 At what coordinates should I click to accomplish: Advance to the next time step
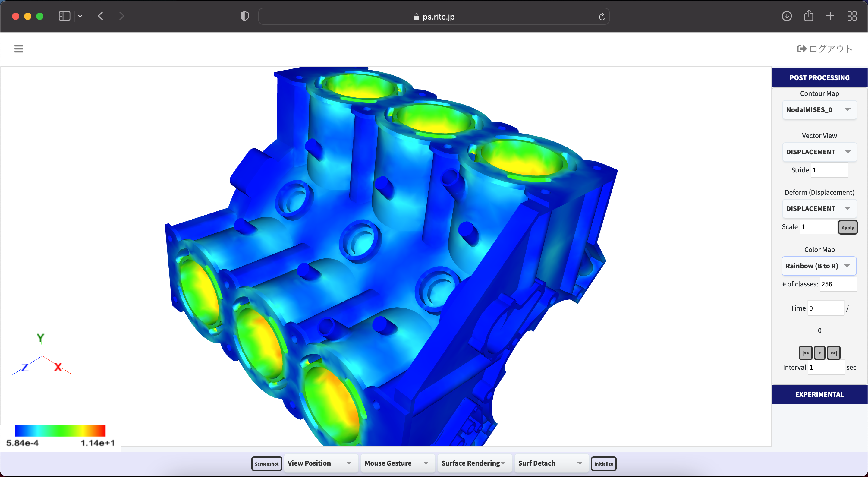pos(820,352)
